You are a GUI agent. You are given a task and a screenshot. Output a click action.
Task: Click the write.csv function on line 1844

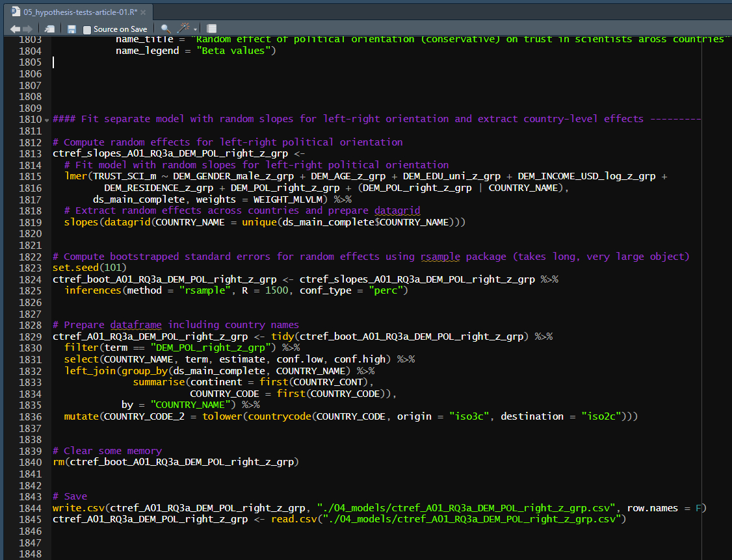[78, 508]
